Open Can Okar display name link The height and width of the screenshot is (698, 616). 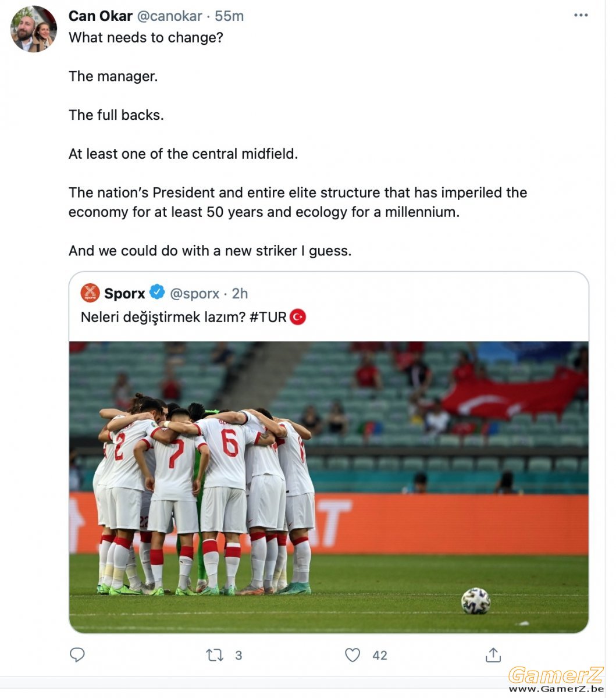[x=101, y=16]
